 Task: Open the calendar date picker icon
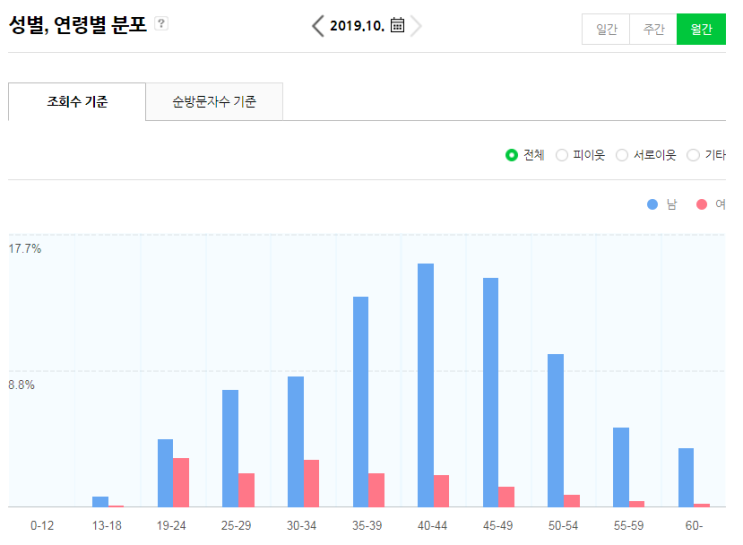point(397,25)
